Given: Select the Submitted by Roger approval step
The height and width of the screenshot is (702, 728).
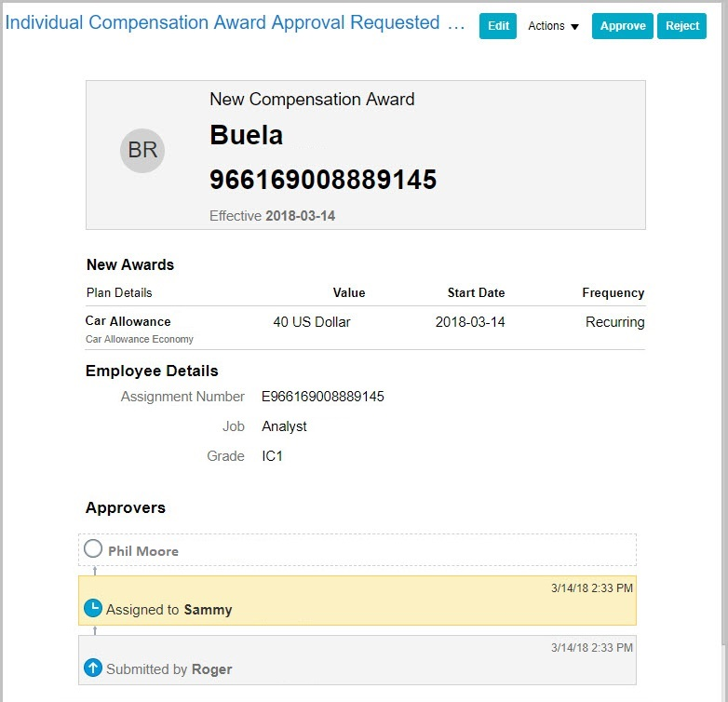Looking at the screenshot, I should 357,660.
